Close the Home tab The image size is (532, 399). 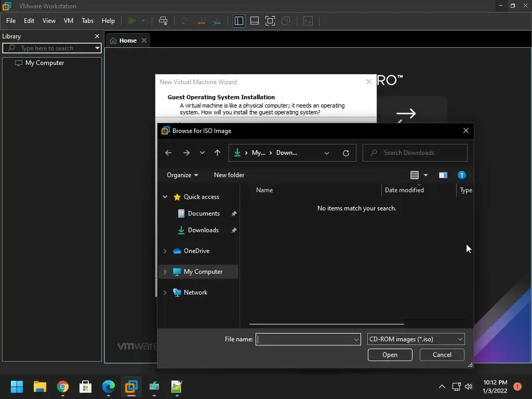tap(144, 41)
